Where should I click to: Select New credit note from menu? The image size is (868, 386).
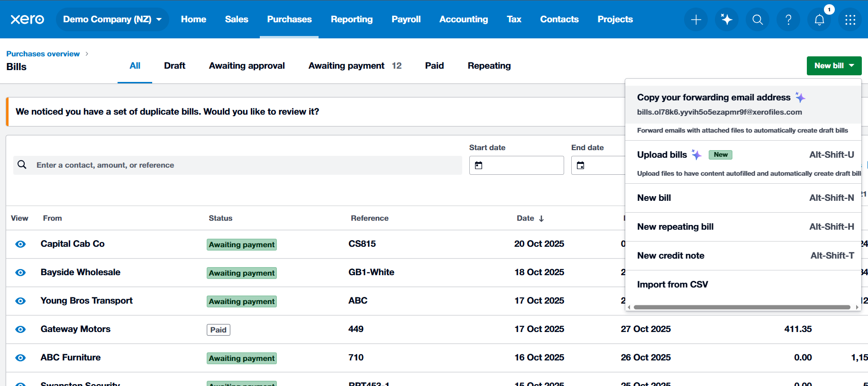[670, 256]
